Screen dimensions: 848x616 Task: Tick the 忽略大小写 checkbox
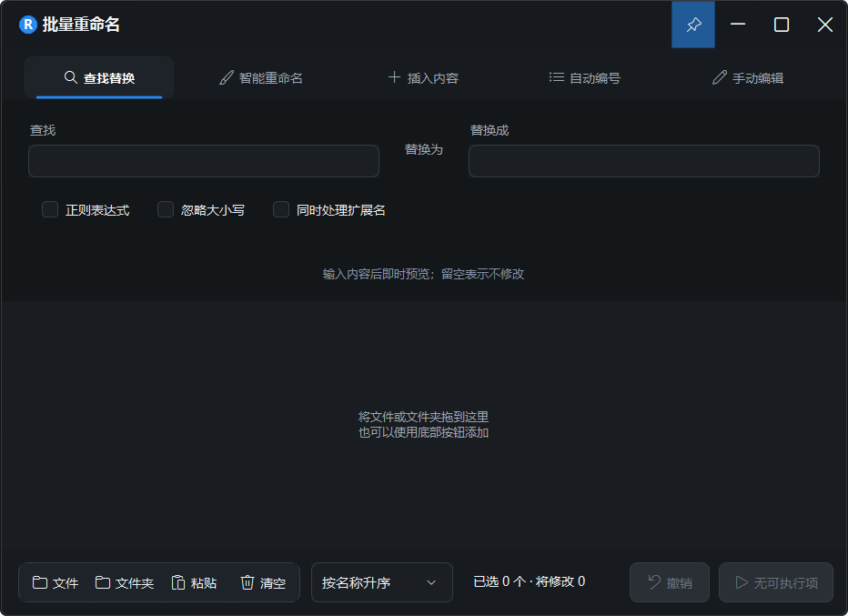click(x=166, y=209)
